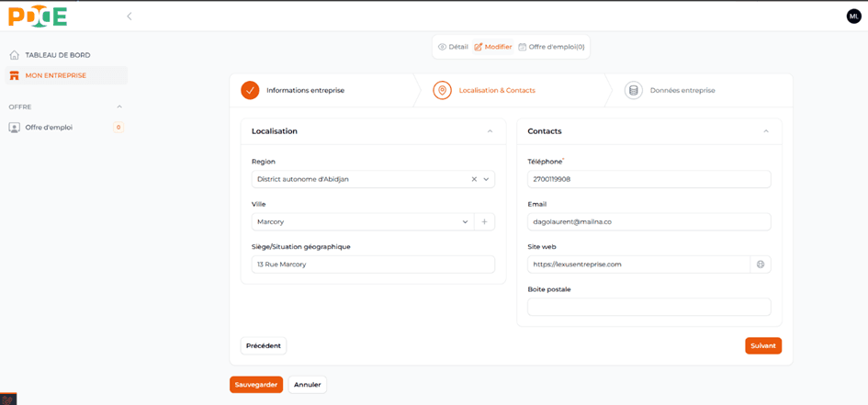The width and height of the screenshot is (868, 405).
Task: Click the Site web URL field
Action: pos(638,264)
